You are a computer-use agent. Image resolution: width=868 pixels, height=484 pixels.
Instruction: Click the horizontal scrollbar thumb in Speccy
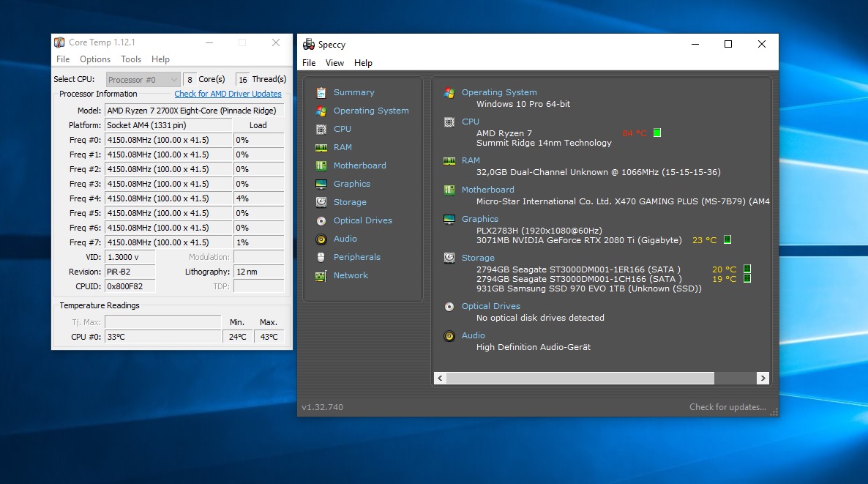[x=580, y=379]
